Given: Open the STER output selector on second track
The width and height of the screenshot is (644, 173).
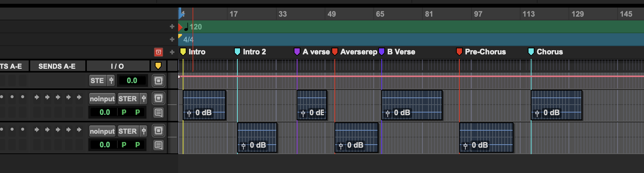Looking at the screenshot, I should tap(128, 131).
